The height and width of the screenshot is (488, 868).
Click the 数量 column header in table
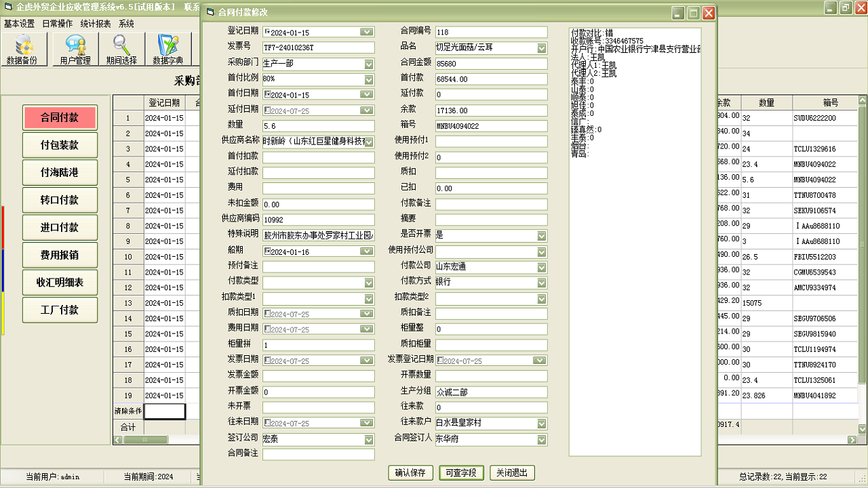click(x=766, y=103)
